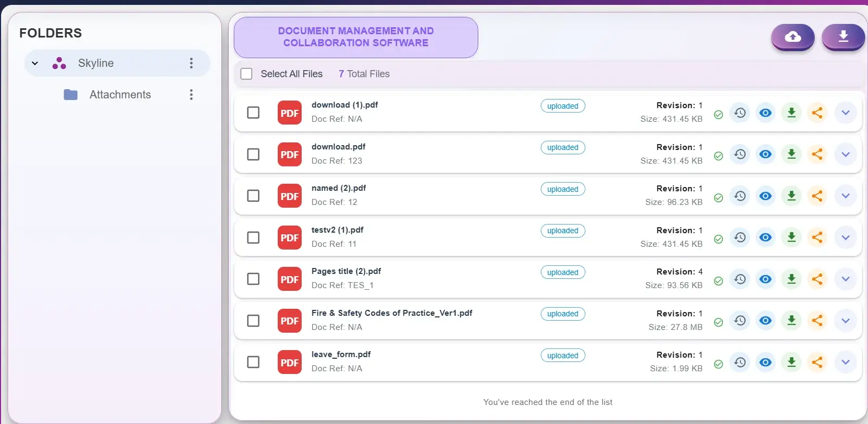Expand details for testv2 (1).pdf
The width and height of the screenshot is (868, 424).
click(845, 237)
